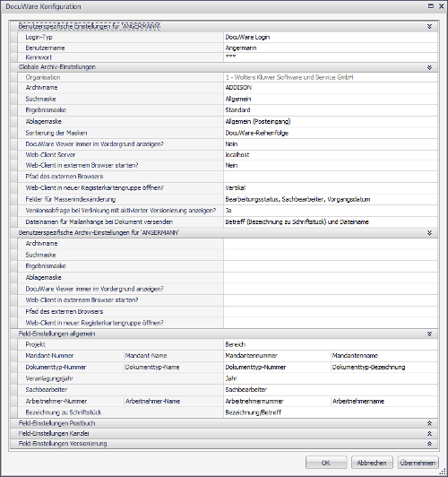Click user-specific Suchmaske empty value field
The width and height of the screenshot is (448, 477).
(331, 255)
